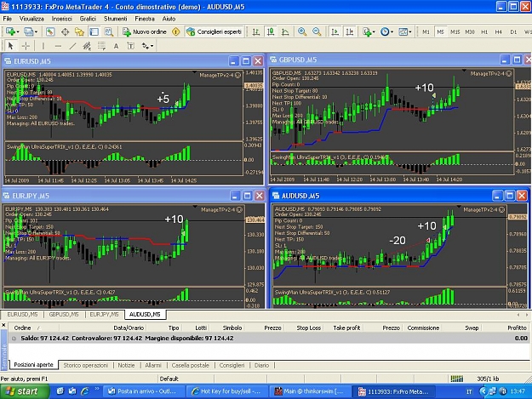Screen dimensions: 532x399
Task: Open the Strumenti menu
Action: pyautogui.click(x=116, y=19)
